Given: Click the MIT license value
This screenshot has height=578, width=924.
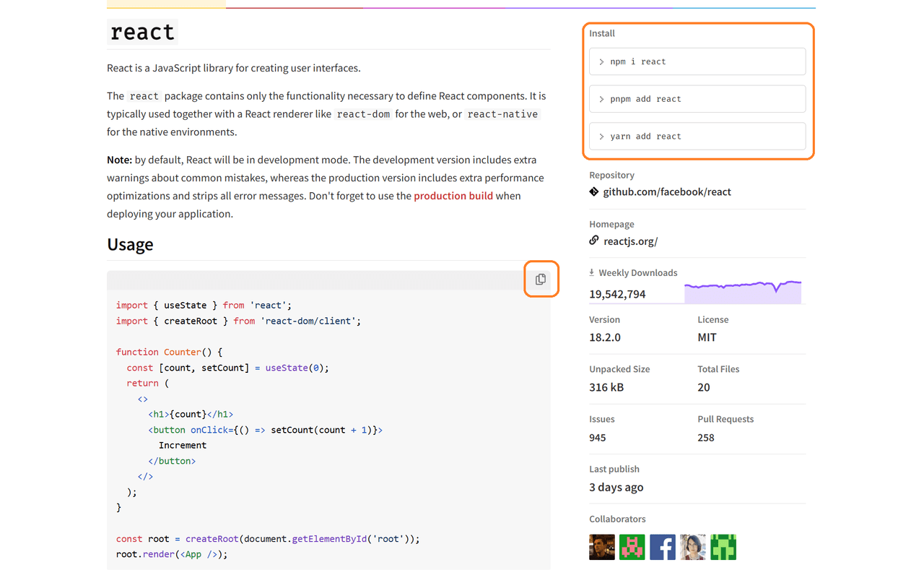Looking at the screenshot, I should coord(707,337).
